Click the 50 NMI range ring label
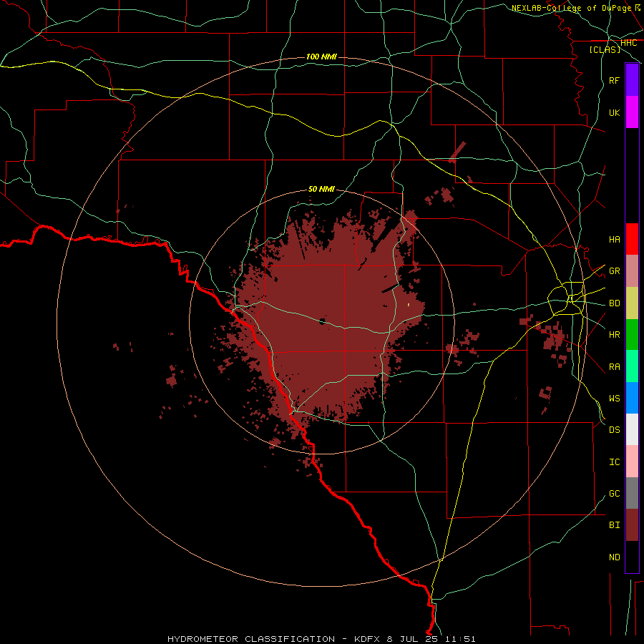 tap(321, 189)
